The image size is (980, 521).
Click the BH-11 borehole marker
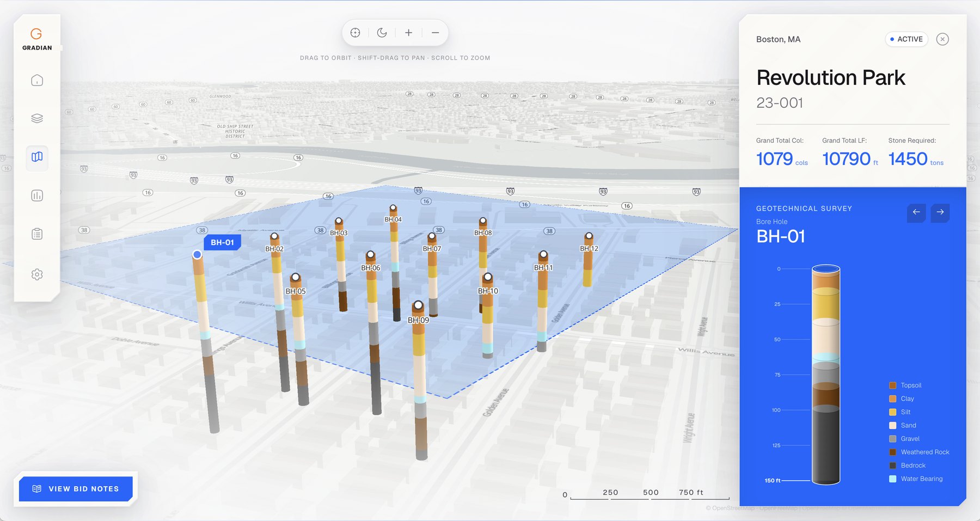(543, 255)
